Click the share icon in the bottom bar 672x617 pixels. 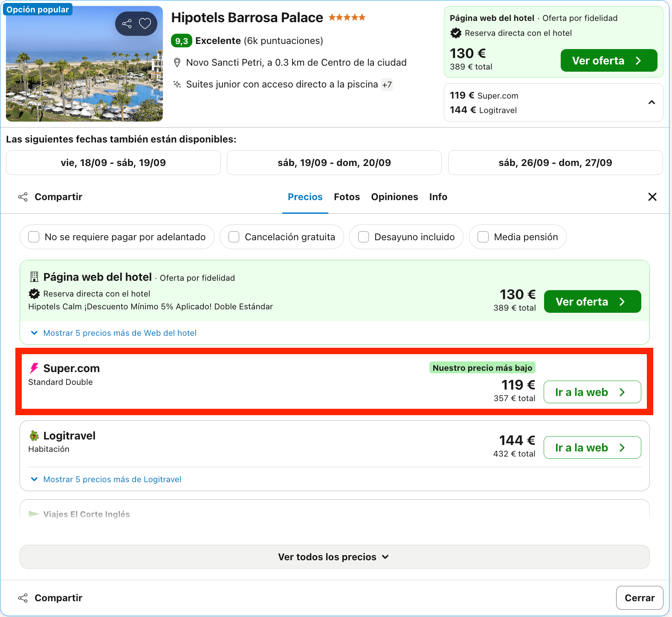(23, 598)
